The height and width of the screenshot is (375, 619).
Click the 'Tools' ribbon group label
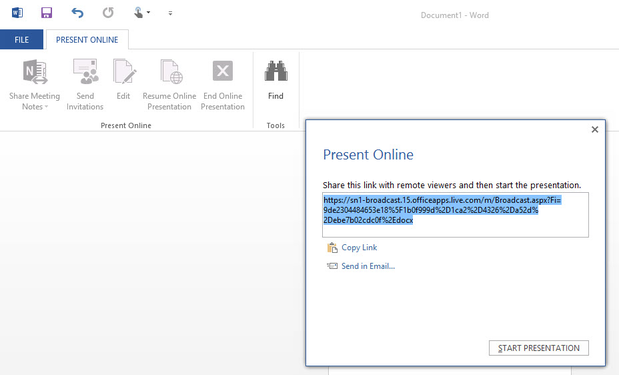(x=276, y=125)
